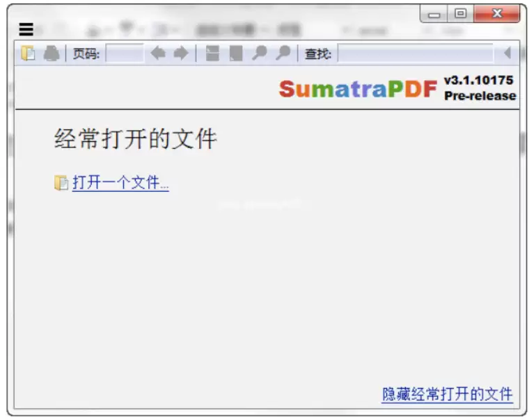Minimize the SumatraPDF window
Image resolution: width=529 pixels, height=420 pixels.
[434, 14]
